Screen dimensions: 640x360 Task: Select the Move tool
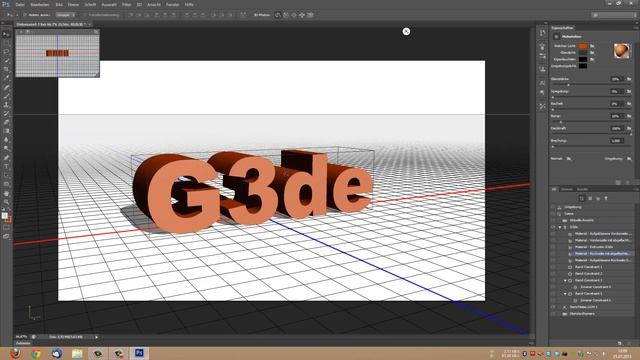(6, 34)
